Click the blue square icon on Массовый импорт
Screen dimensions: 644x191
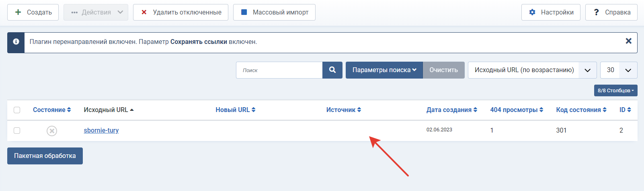pyautogui.click(x=244, y=12)
